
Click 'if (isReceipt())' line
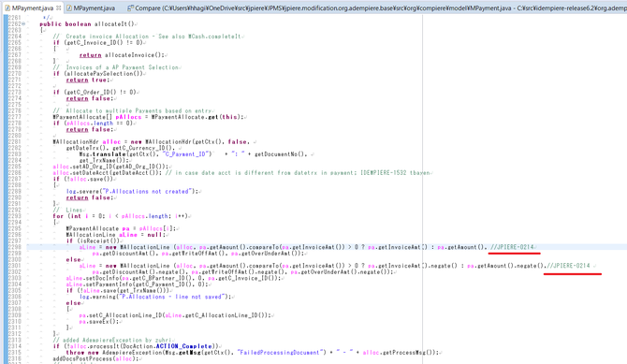click(x=94, y=241)
